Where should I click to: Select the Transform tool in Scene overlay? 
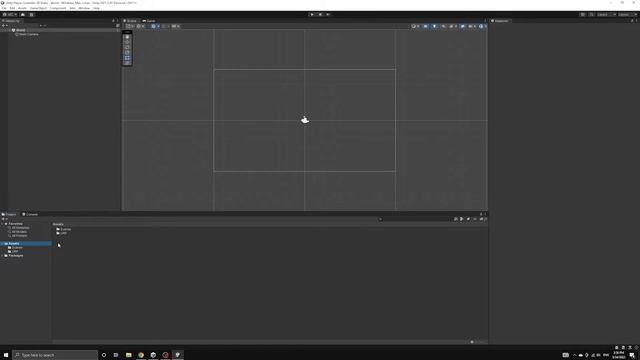tap(127, 63)
